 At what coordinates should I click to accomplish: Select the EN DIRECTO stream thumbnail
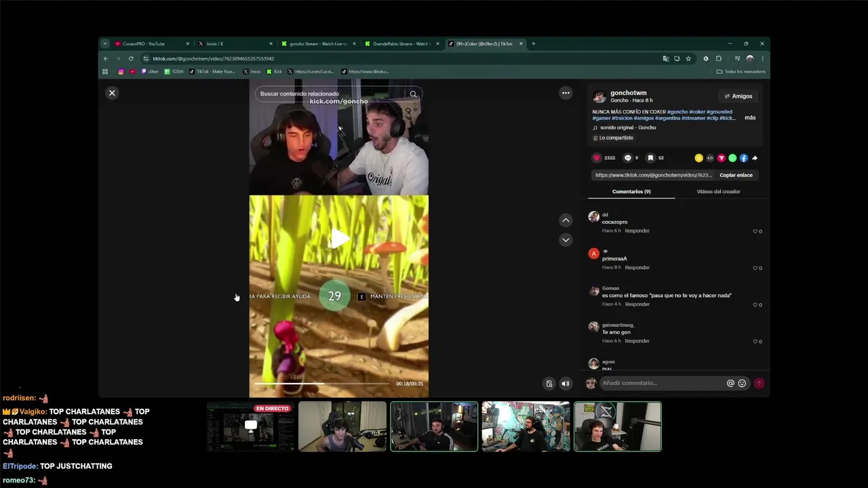click(251, 427)
